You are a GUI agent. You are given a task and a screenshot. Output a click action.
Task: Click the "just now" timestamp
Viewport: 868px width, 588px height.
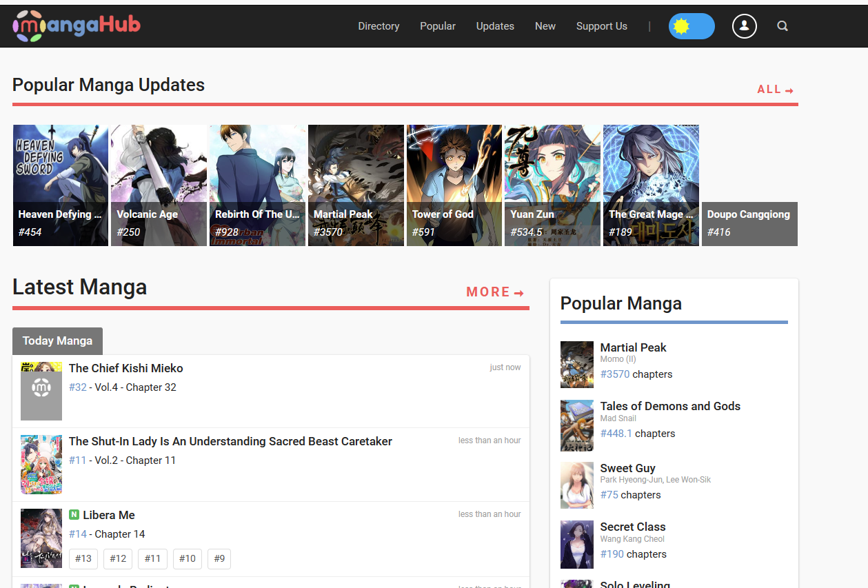(x=505, y=367)
